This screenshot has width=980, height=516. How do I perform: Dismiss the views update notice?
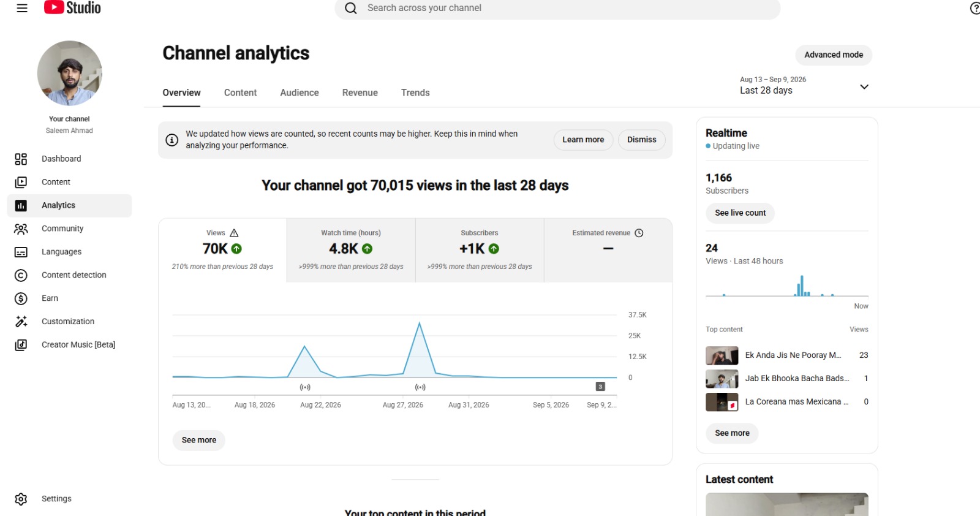point(641,140)
